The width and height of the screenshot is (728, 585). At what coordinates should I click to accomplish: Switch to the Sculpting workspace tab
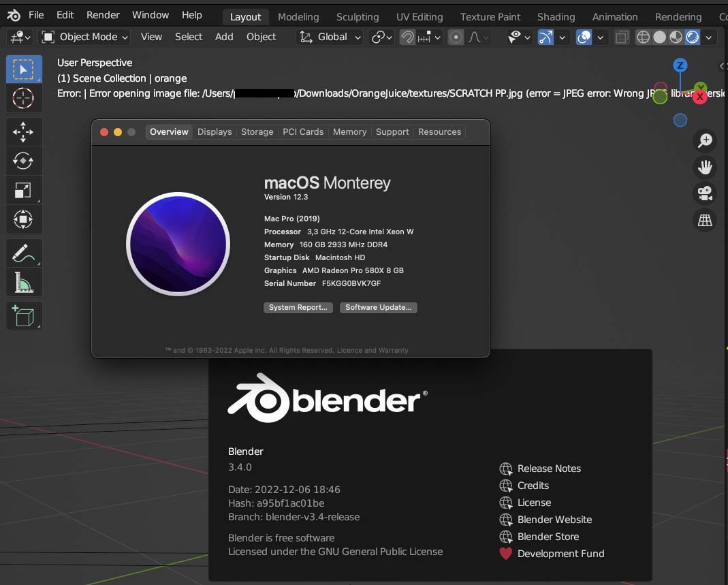point(358,16)
